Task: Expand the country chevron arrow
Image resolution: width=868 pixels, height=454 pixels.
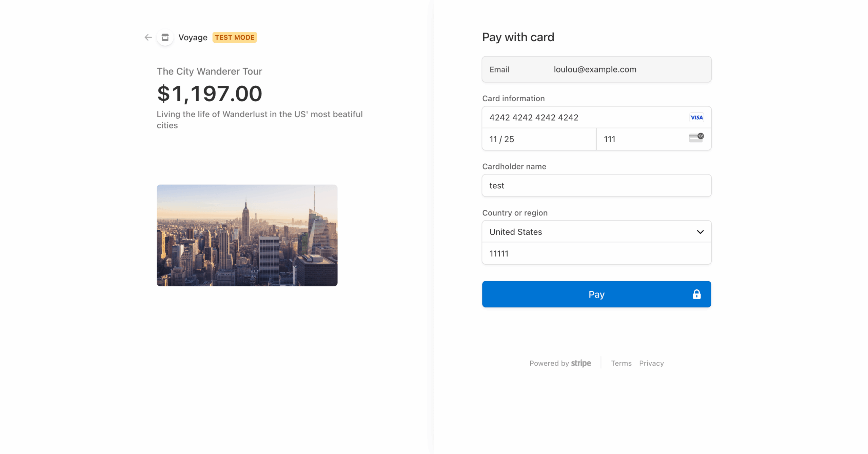Action: click(700, 232)
